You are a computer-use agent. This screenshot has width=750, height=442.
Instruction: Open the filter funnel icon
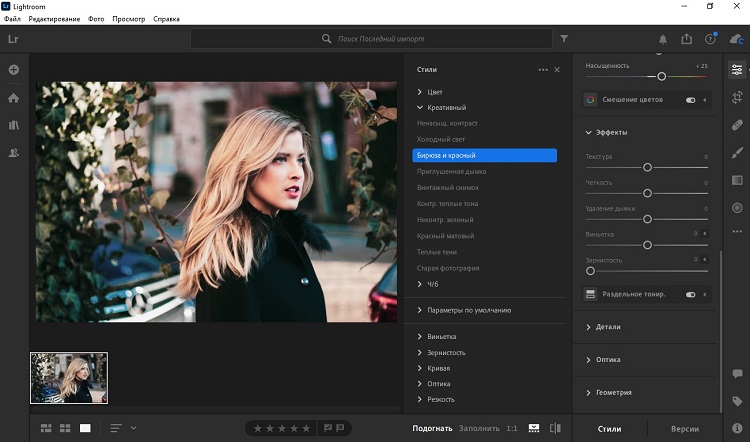(564, 38)
